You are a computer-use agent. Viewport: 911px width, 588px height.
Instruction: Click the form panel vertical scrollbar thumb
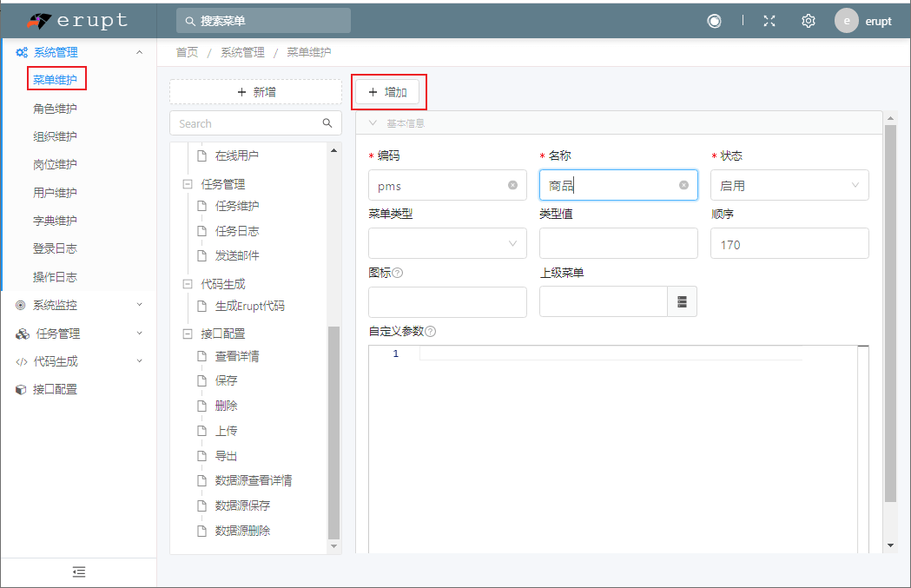coord(890,314)
